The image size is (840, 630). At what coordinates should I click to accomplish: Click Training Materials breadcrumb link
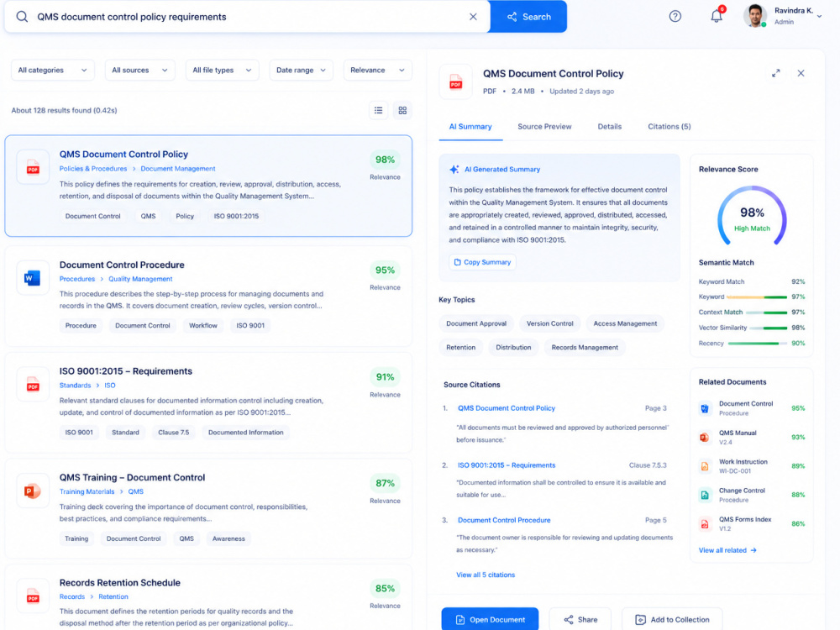(87, 491)
